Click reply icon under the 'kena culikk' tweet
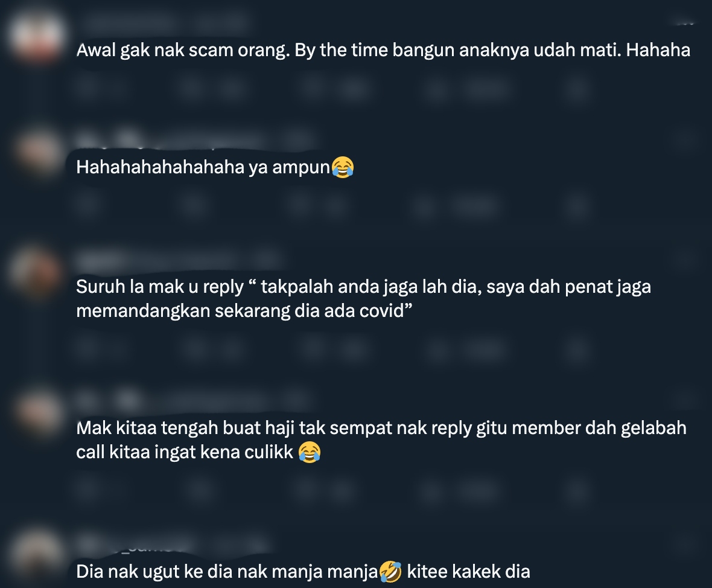The width and height of the screenshot is (712, 588). pyautogui.click(x=87, y=490)
